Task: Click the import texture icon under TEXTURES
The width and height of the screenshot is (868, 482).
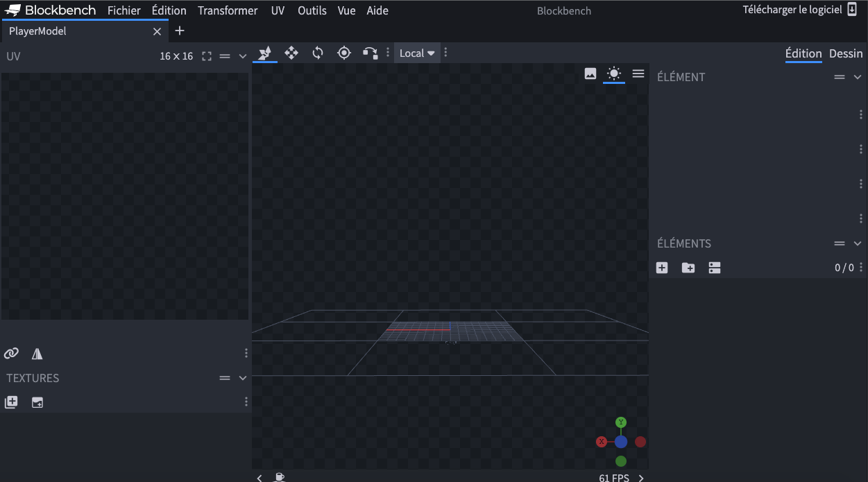Action: coord(11,402)
